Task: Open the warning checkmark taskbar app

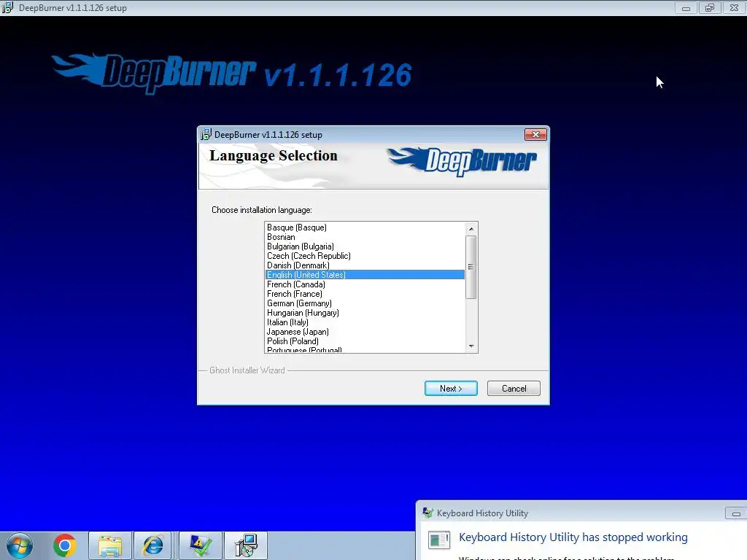Action: pyautogui.click(x=201, y=545)
